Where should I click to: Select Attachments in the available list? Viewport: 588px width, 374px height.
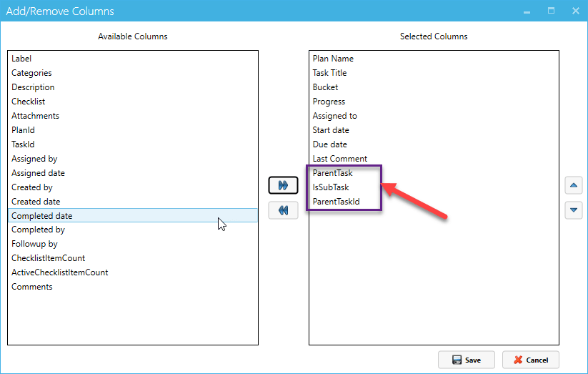pos(133,116)
